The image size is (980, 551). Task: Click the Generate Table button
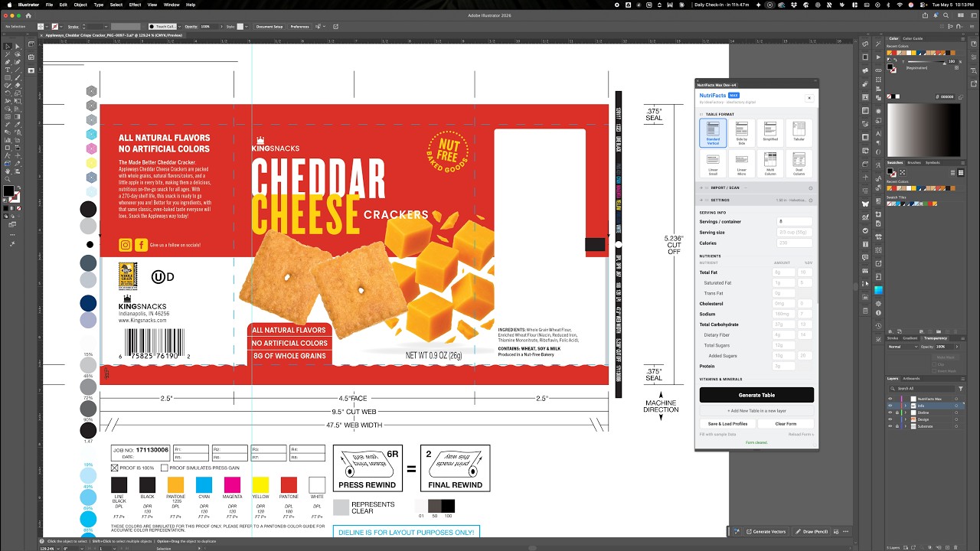pos(756,395)
